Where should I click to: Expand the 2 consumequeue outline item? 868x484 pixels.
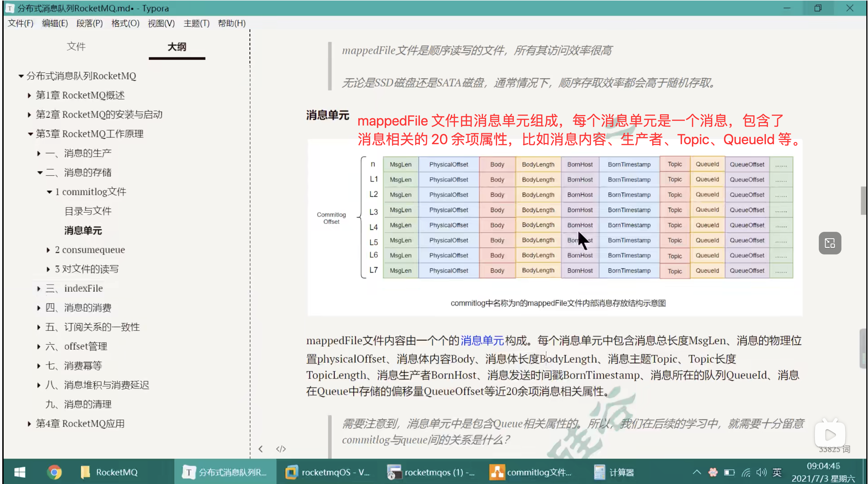[x=48, y=250]
